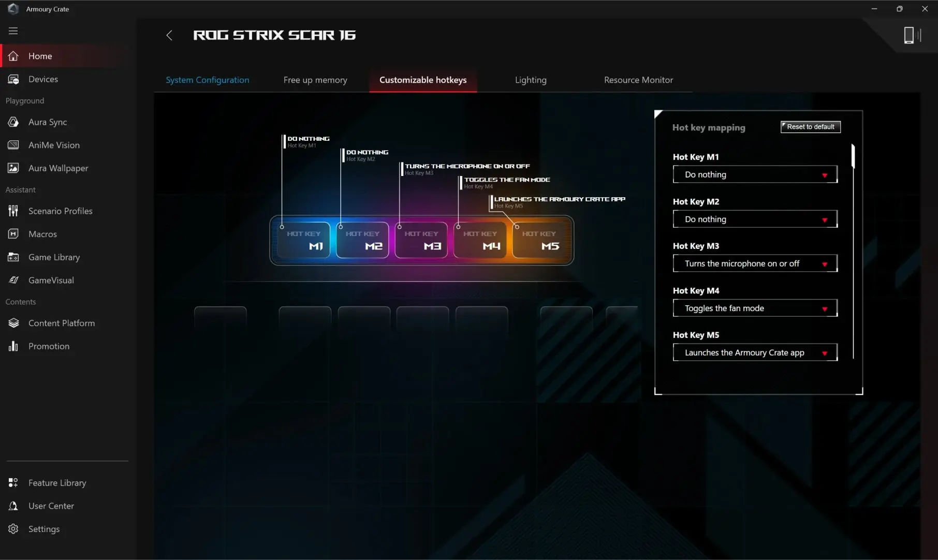This screenshot has height=560, width=938.
Task: Switch to Free up memory tab
Action: click(315, 80)
